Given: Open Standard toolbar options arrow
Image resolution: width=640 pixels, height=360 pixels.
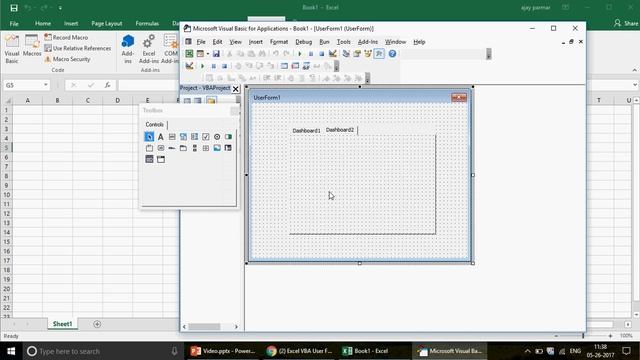Looking at the screenshot, I should point(489,54).
